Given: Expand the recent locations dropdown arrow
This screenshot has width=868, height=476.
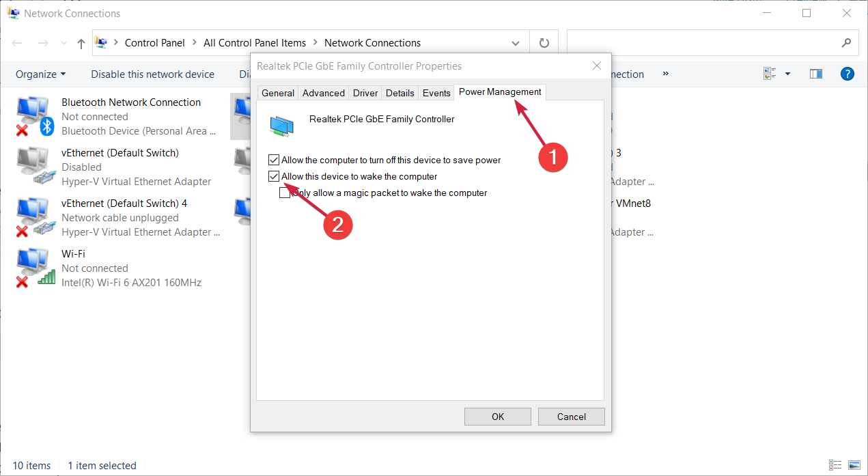Looking at the screenshot, I should coord(63,43).
